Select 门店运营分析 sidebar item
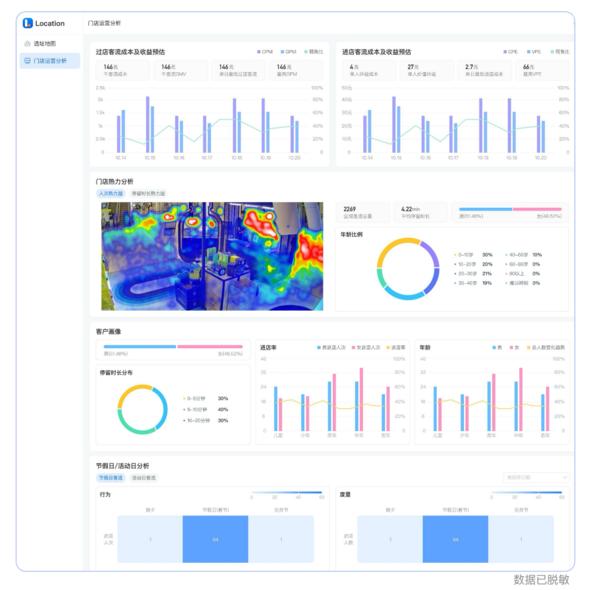 [50, 61]
